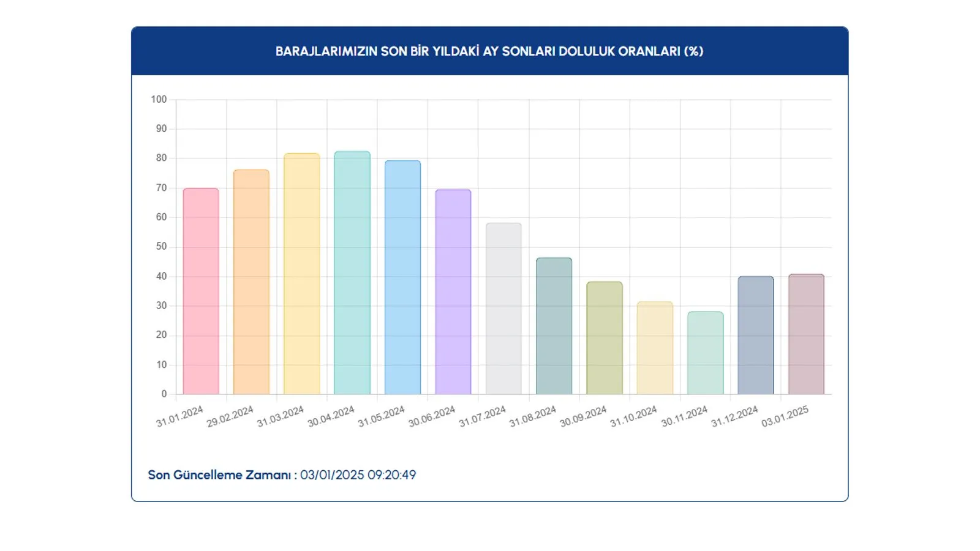Click the mauve bar for 03.01.2025
The height and width of the screenshot is (551, 980).
[x=806, y=334]
